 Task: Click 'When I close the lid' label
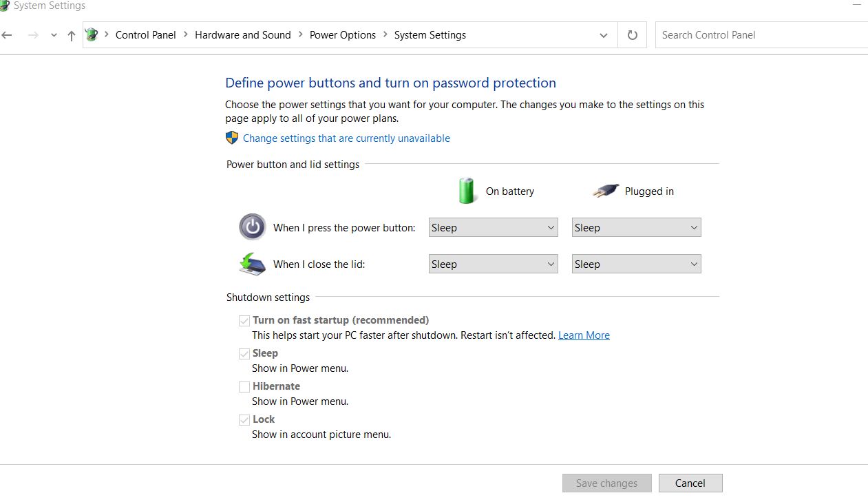pos(319,264)
